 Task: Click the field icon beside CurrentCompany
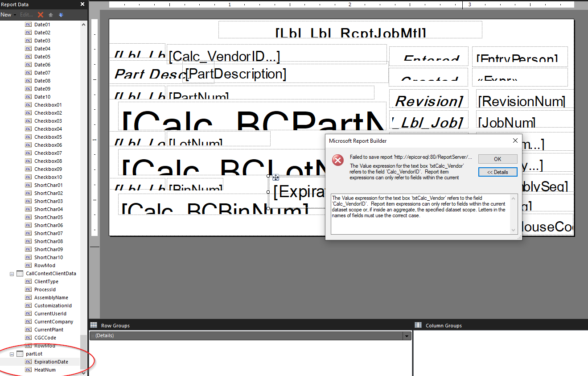28,322
